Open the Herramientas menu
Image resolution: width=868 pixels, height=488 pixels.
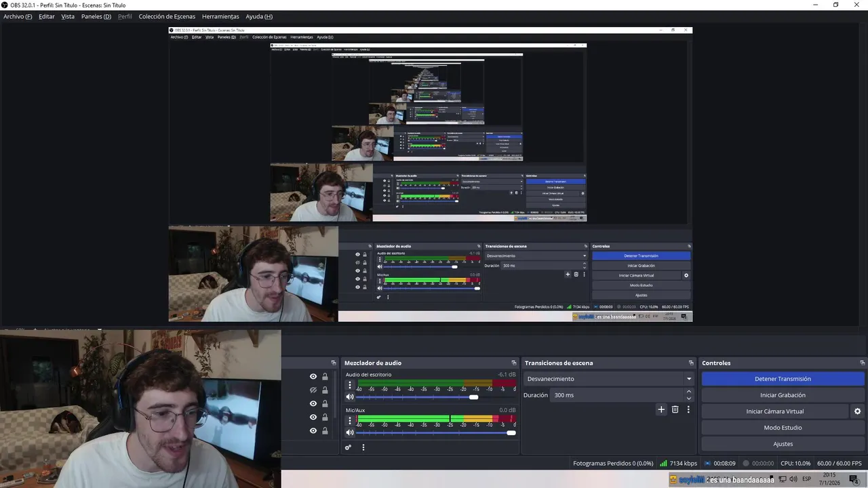[220, 16]
